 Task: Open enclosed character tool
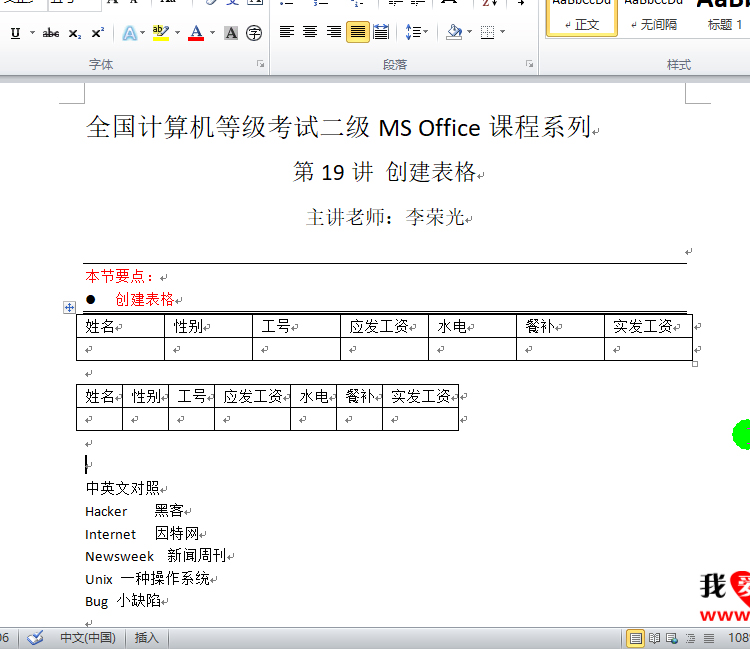pyautogui.click(x=254, y=33)
